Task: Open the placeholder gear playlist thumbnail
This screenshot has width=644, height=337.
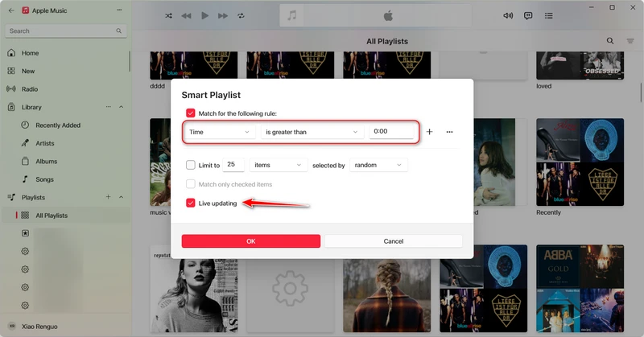Action: click(290, 295)
